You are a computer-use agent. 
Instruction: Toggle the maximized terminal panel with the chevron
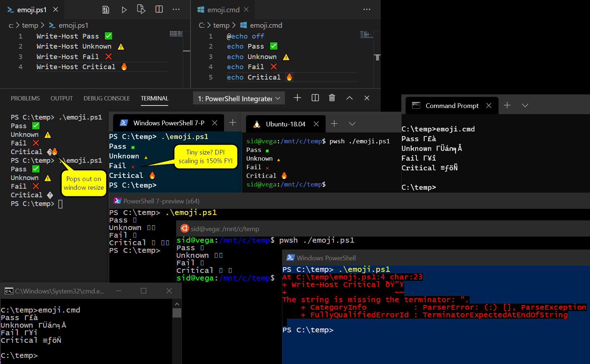pos(349,98)
